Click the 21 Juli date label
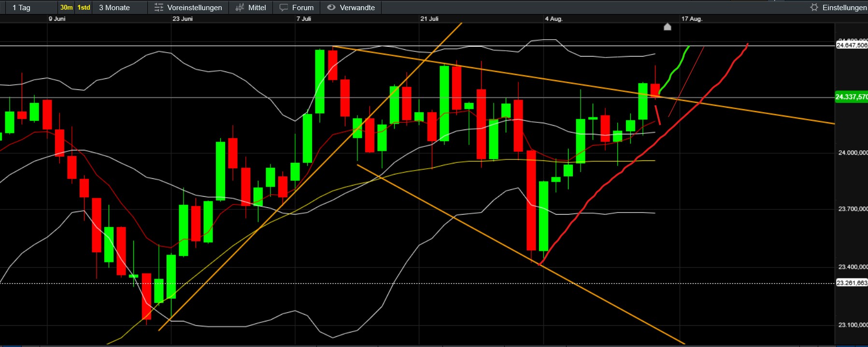 tap(429, 19)
